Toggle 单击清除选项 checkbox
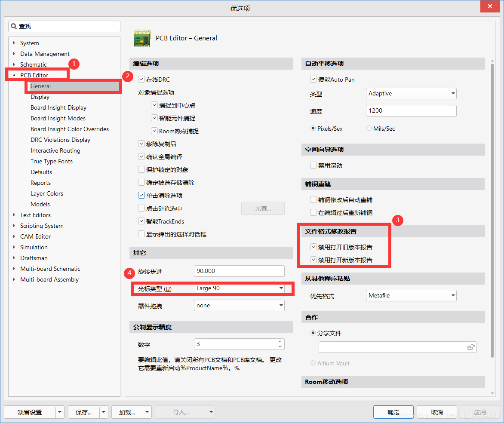 pyautogui.click(x=141, y=195)
